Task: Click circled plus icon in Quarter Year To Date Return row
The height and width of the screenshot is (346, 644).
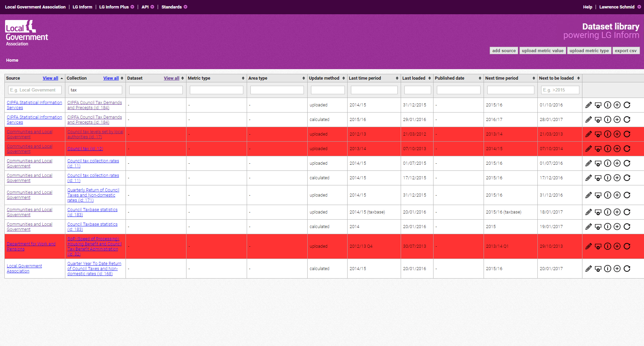Action: point(617,269)
